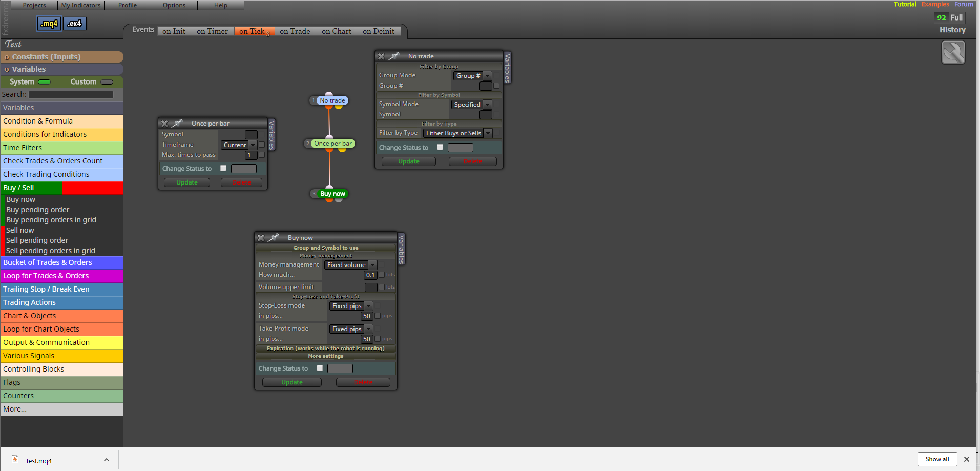Open the Tutorial link
980x471 pixels.
[905, 4]
